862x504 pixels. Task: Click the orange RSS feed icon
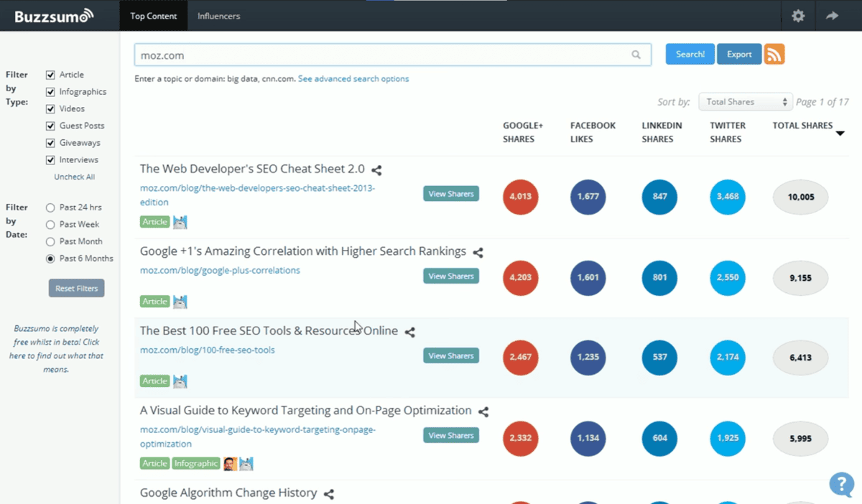coord(774,54)
